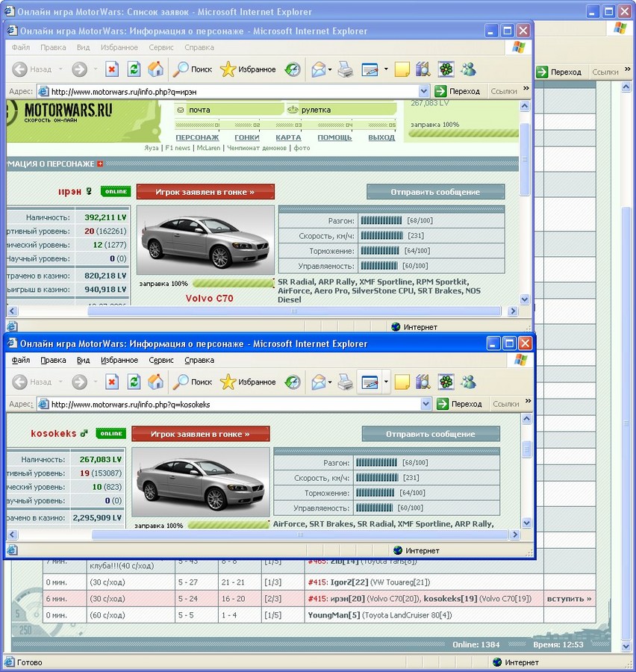Open ПЕРСОНАЖ site navigation link
Viewport: 636px width, 672px height.
(197, 137)
